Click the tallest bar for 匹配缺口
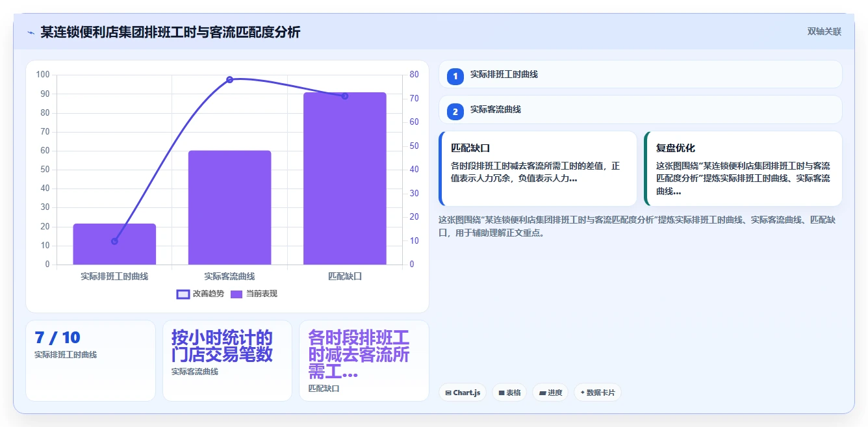 click(x=344, y=179)
